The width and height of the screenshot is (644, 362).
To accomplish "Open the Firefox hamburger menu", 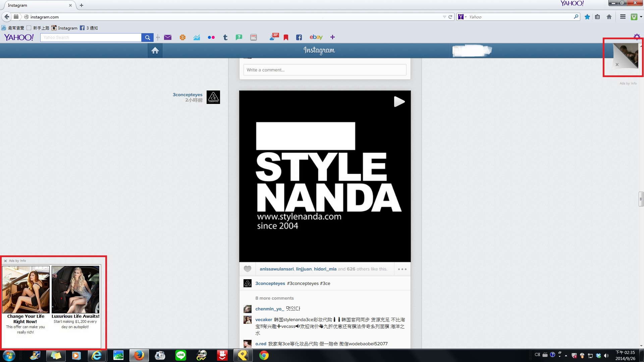I will [623, 17].
